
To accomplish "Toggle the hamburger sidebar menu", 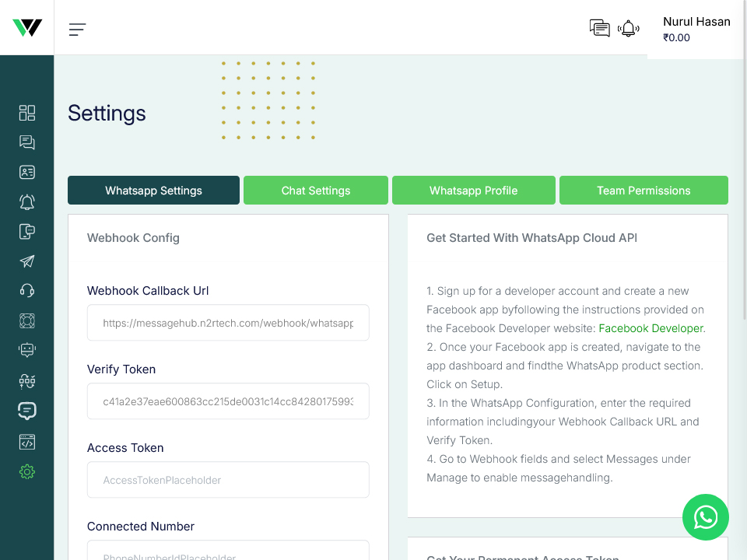I will [77, 30].
